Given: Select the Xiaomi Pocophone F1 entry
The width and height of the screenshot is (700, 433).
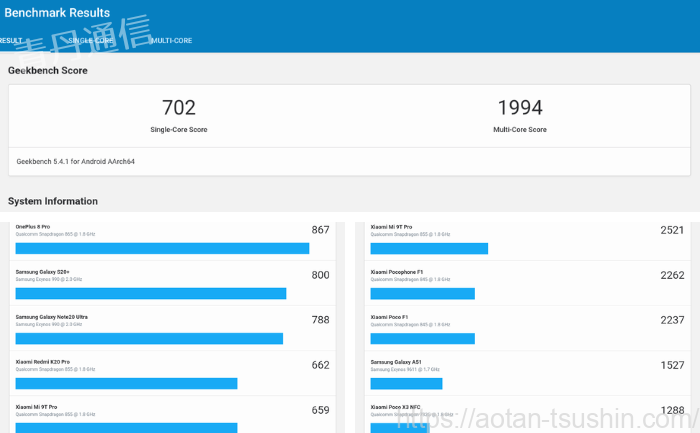Looking at the screenshot, I should [x=396, y=272].
